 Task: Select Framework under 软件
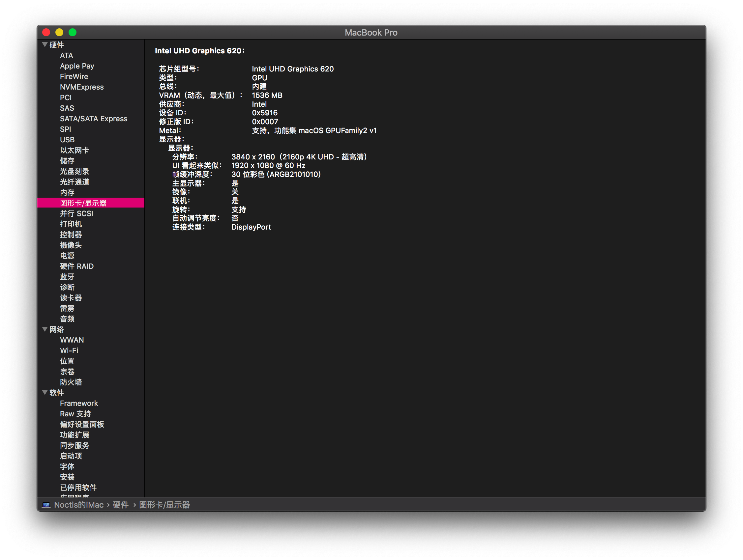pyautogui.click(x=79, y=403)
